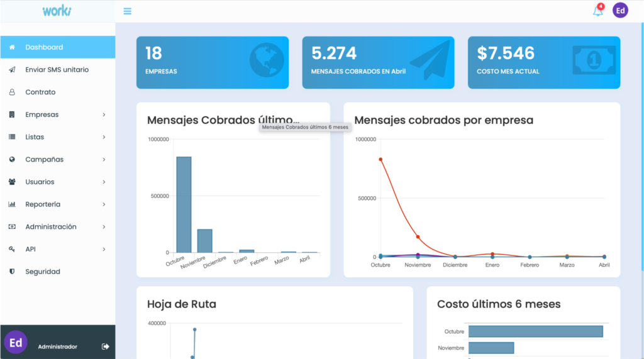This screenshot has width=644, height=359.
Task: Click the globe icon beside Campañas
Action: tap(12, 159)
